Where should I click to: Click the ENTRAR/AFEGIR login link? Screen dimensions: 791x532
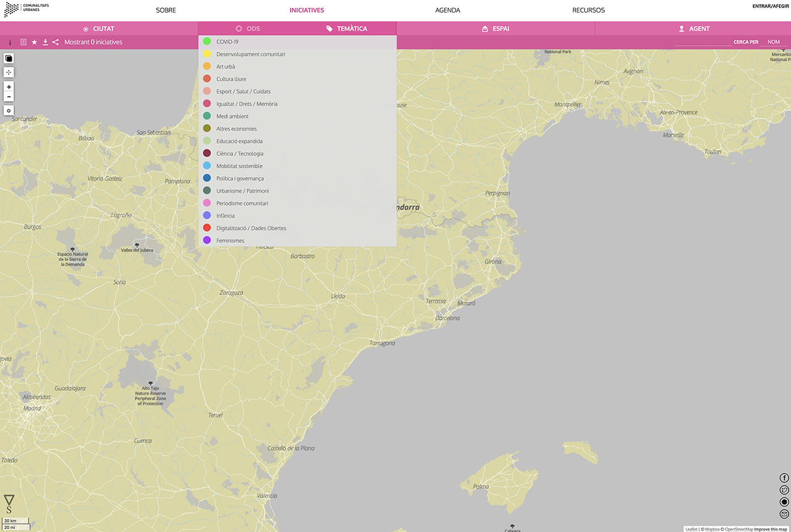770,6
